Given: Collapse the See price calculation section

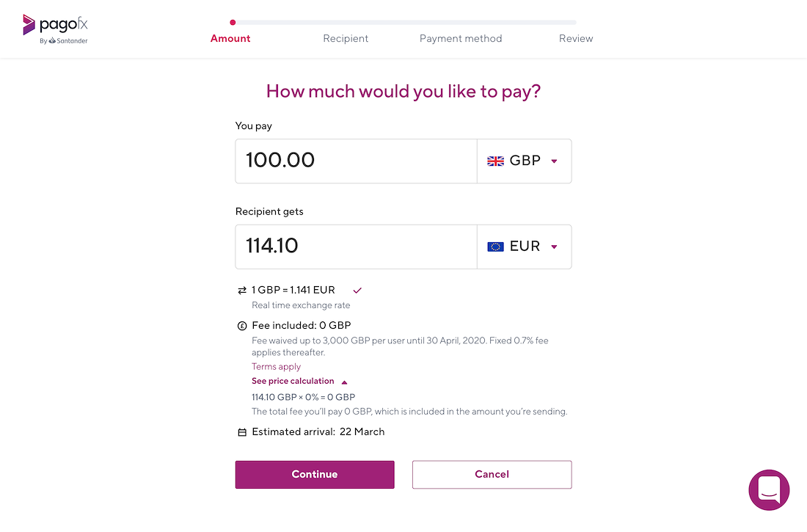Looking at the screenshot, I should click(x=299, y=381).
